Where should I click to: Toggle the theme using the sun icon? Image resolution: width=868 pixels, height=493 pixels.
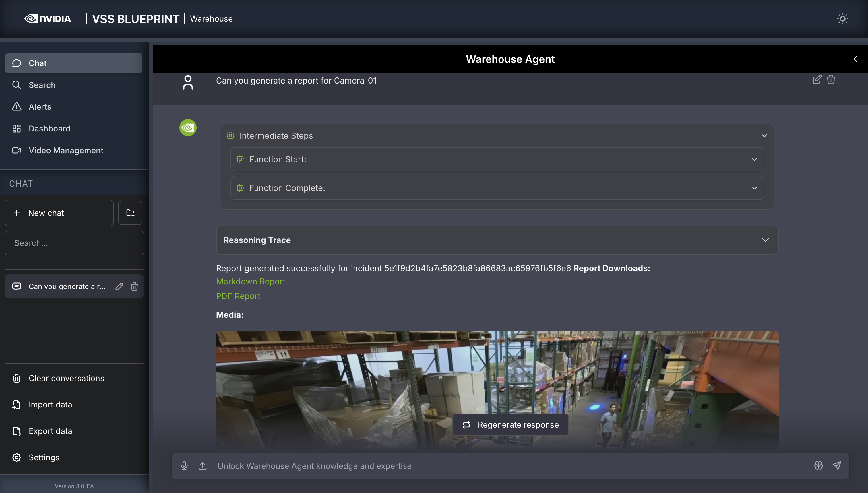coord(843,19)
